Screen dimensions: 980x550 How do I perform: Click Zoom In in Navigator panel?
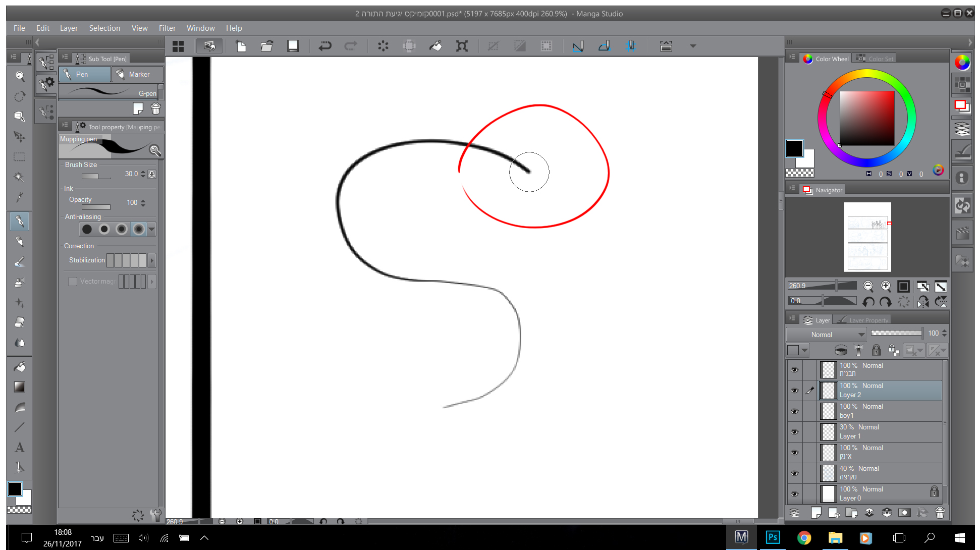pos(886,286)
